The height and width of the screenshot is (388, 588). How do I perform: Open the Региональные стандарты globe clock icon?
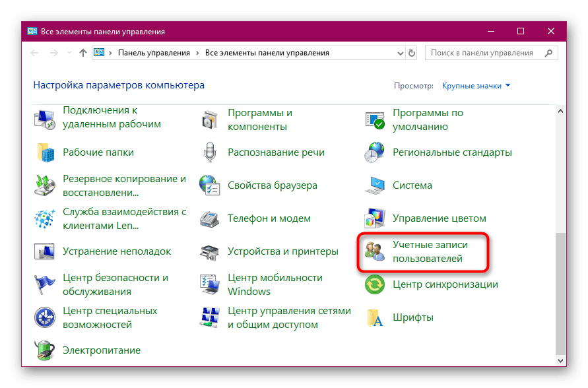[x=375, y=152]
